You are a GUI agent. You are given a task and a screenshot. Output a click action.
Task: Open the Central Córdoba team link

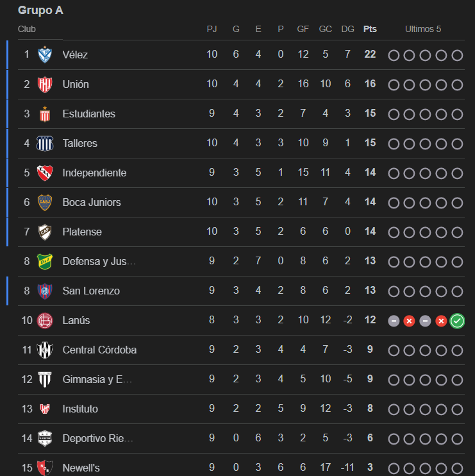[99, 350]
